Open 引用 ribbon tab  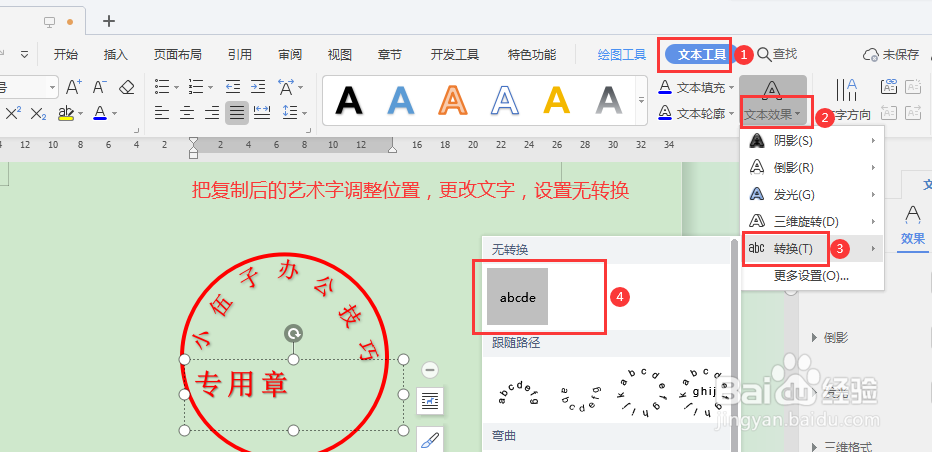[x=240, y=55]
